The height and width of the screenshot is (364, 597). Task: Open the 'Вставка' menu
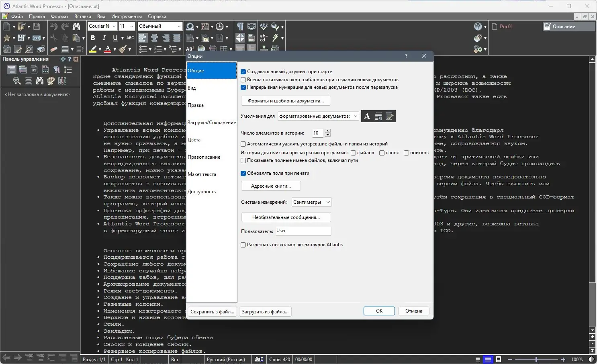click(x=82, y=16)
